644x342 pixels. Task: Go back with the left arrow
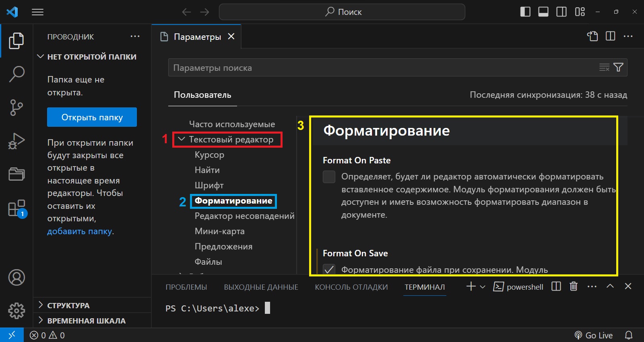click(186, 12)
